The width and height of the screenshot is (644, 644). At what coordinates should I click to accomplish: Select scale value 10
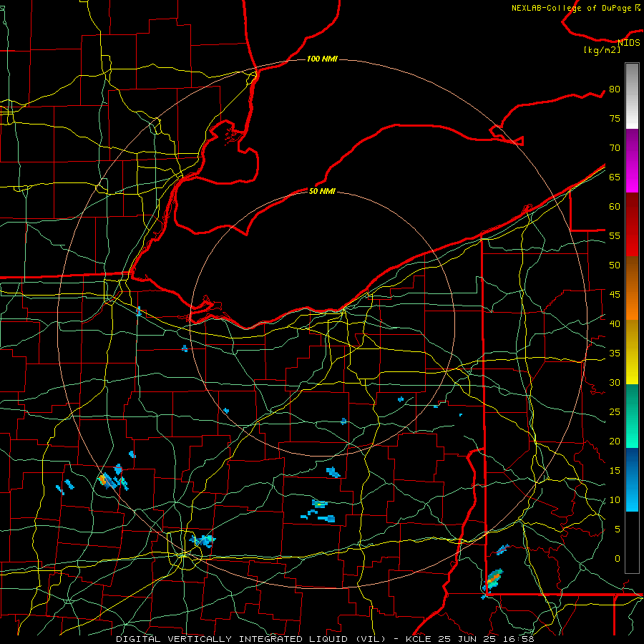coord(615,500)
